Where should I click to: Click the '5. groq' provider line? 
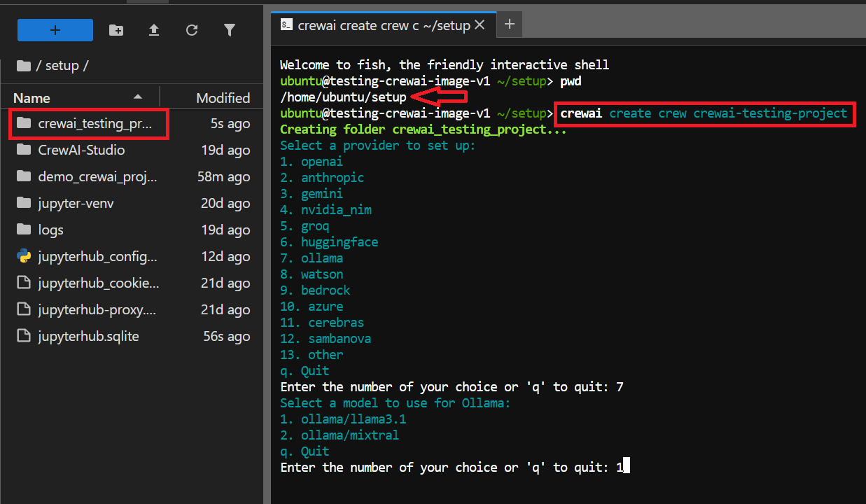click(x=305, y=226)
